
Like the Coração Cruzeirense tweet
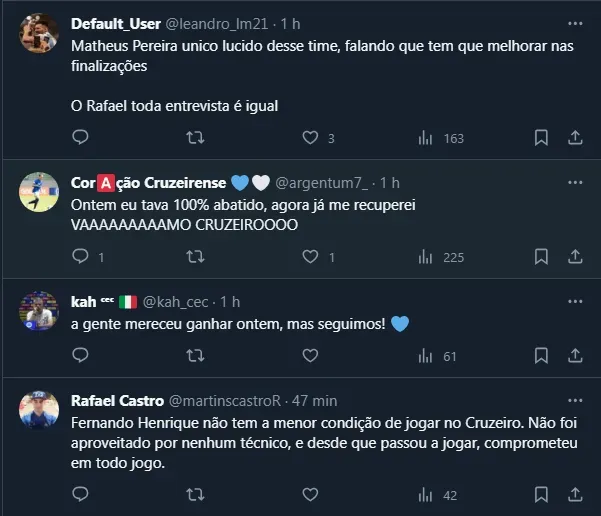click(310, 257)
